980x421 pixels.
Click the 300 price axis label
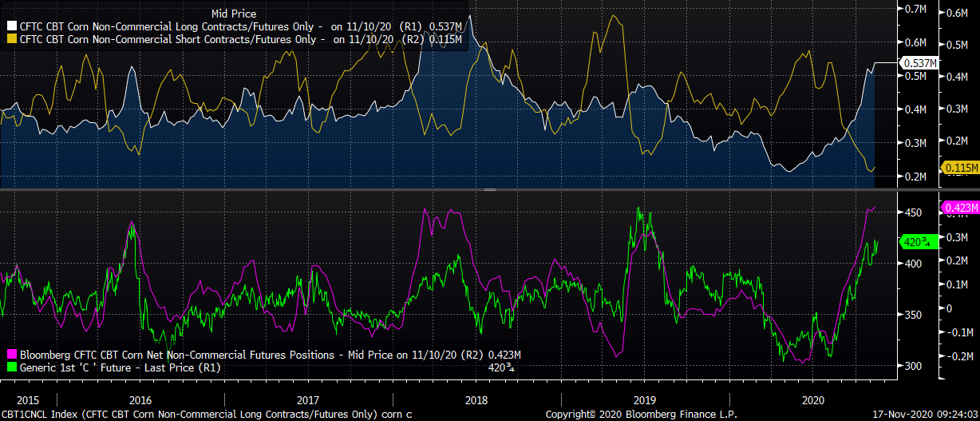[914, 366]
